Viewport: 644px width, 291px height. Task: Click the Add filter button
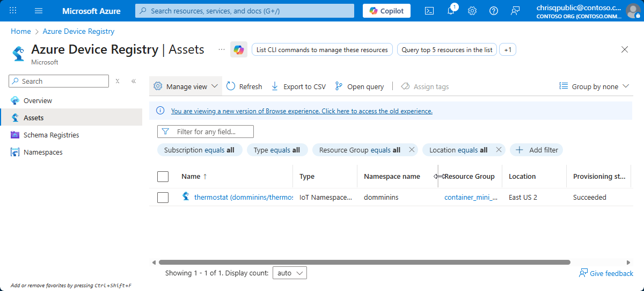(x=536, y=150)
